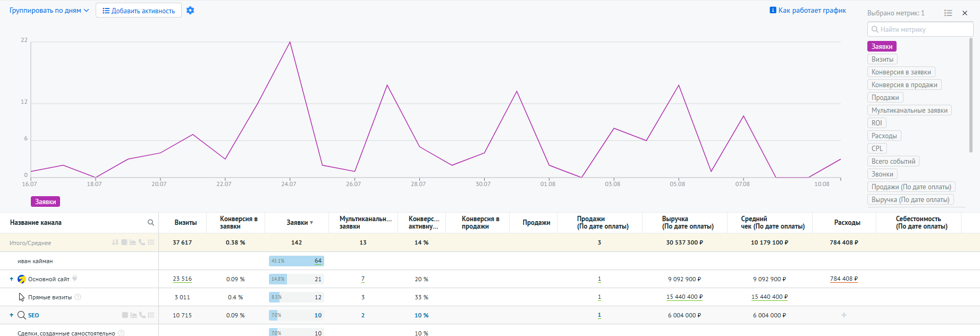This screenshot has height=336, width=980.
Task: Toggle 'Выручка (По дате оплаты)' metric tag
Action: point(910,200)
